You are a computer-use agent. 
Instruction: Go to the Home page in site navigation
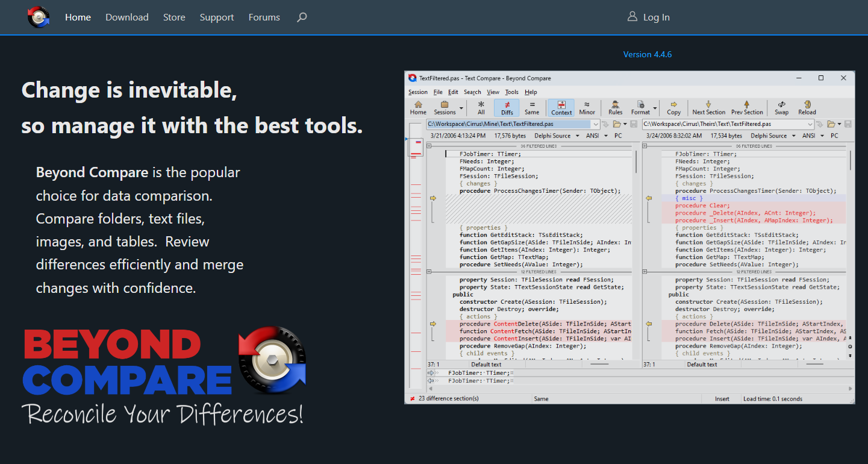78,17
